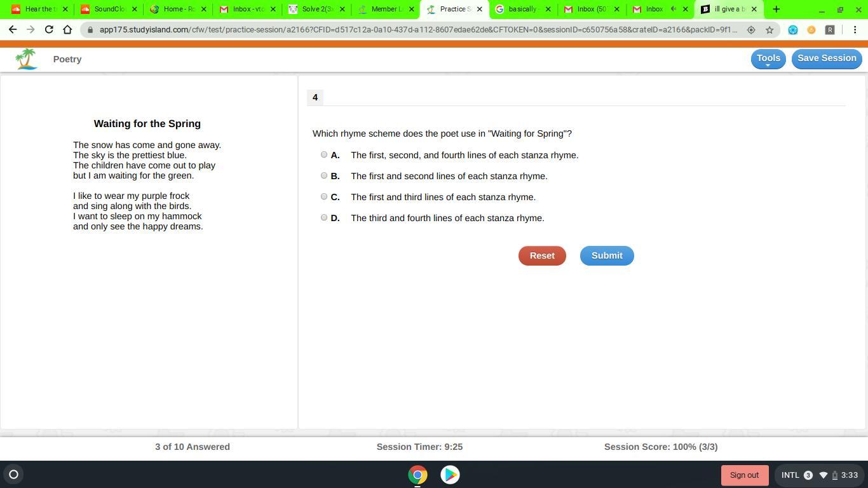Image resolution: width=868 pixels, height=488 pixels.
Task: Open the Tools dropdown
Action: [768, 58]
